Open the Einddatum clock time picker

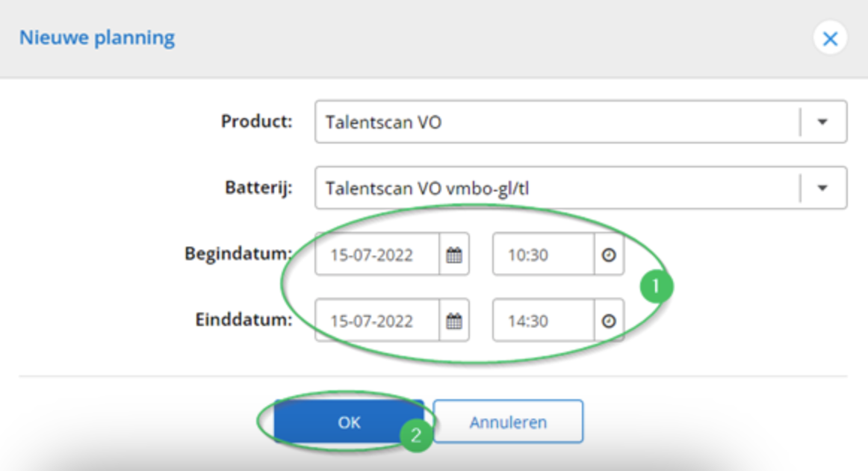pos(609,321)
